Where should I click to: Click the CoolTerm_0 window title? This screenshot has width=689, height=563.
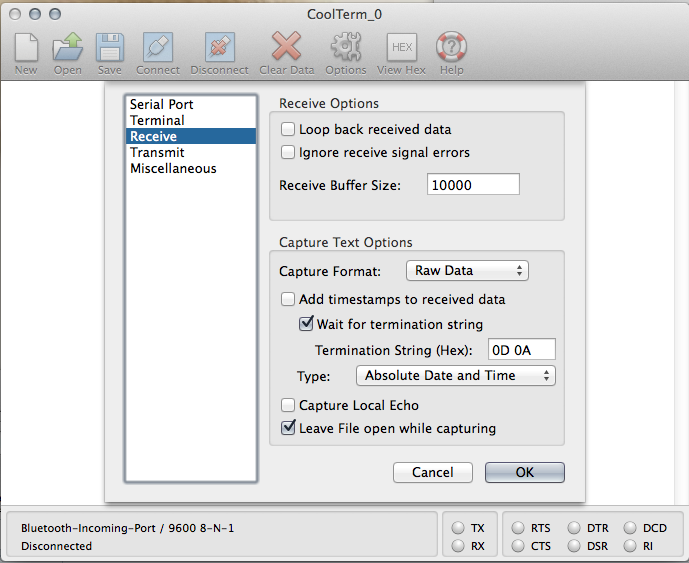pos(344,14)
